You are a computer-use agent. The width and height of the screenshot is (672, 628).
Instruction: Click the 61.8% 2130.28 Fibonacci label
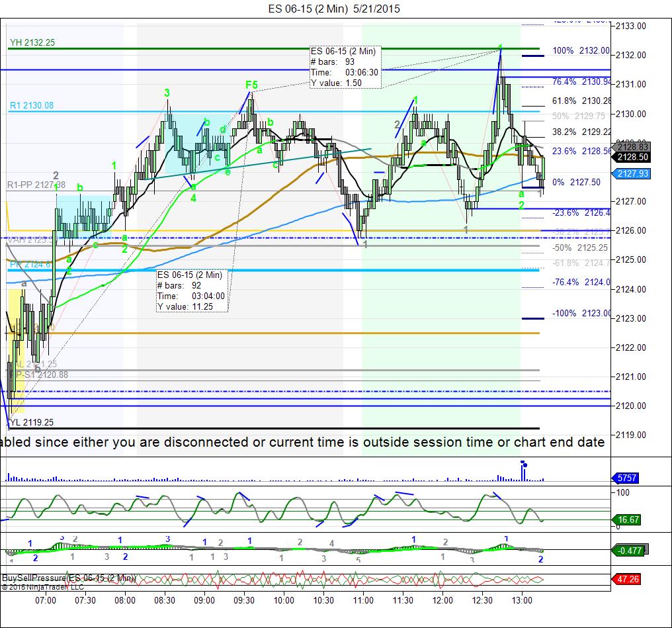(x=581, y=101)
